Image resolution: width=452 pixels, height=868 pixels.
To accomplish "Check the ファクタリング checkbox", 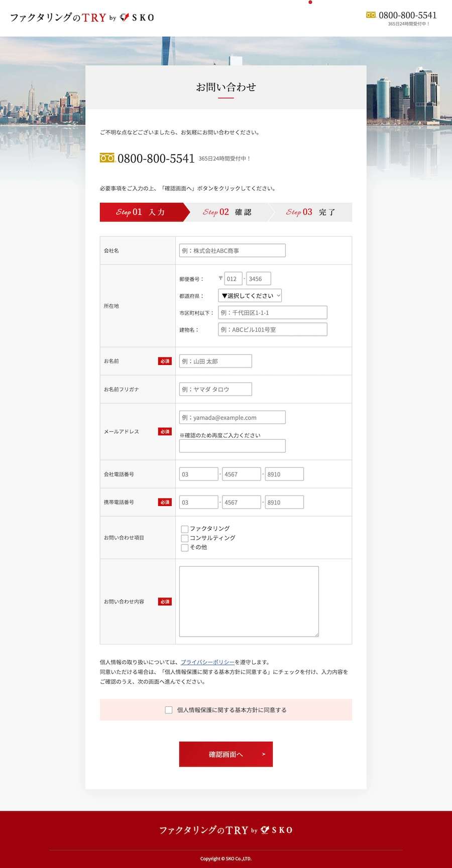I will click(185, 529).
